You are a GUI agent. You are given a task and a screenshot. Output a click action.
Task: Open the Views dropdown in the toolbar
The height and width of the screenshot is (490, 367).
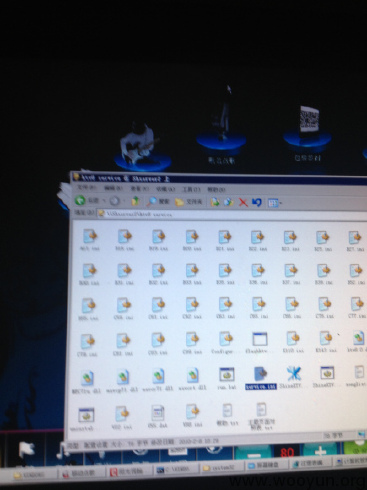tap(275, 203)
